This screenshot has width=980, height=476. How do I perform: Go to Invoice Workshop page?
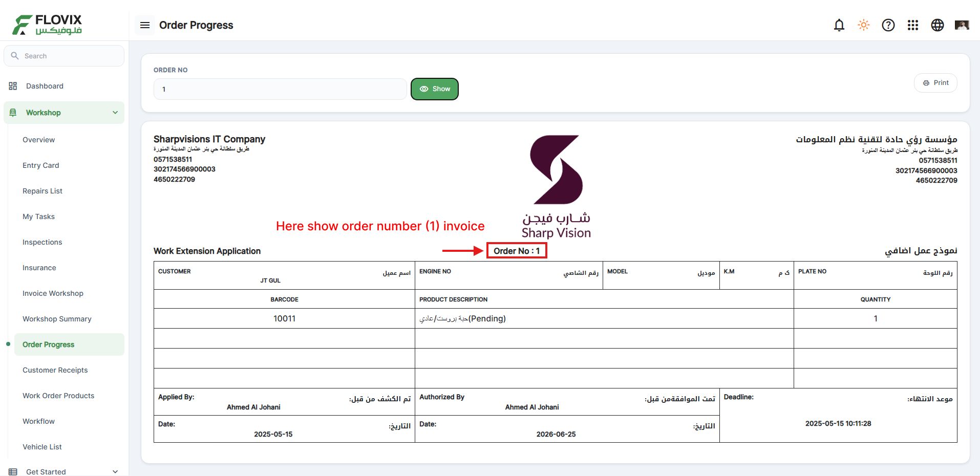[x=53, y=293]
